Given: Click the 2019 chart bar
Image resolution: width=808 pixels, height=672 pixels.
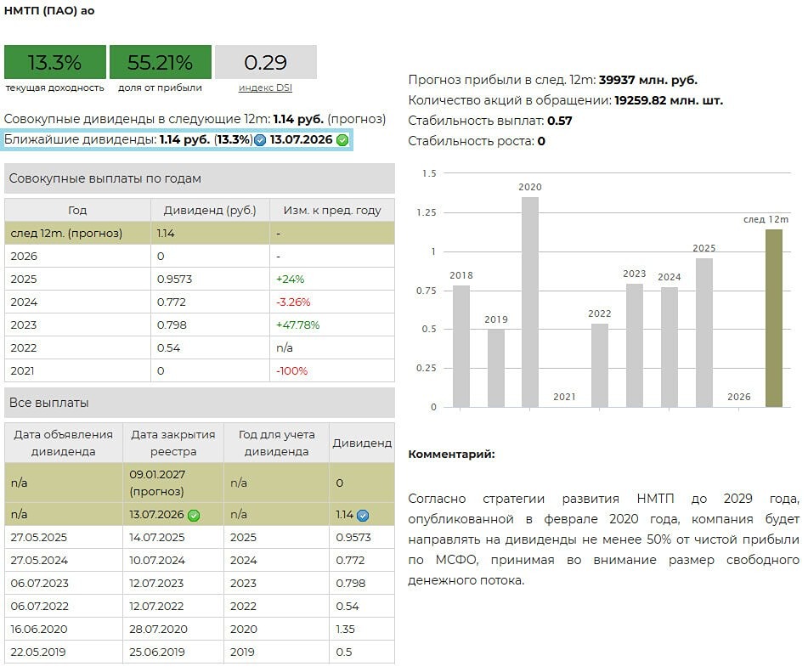Looking at the screenshot, I should 495,368.
